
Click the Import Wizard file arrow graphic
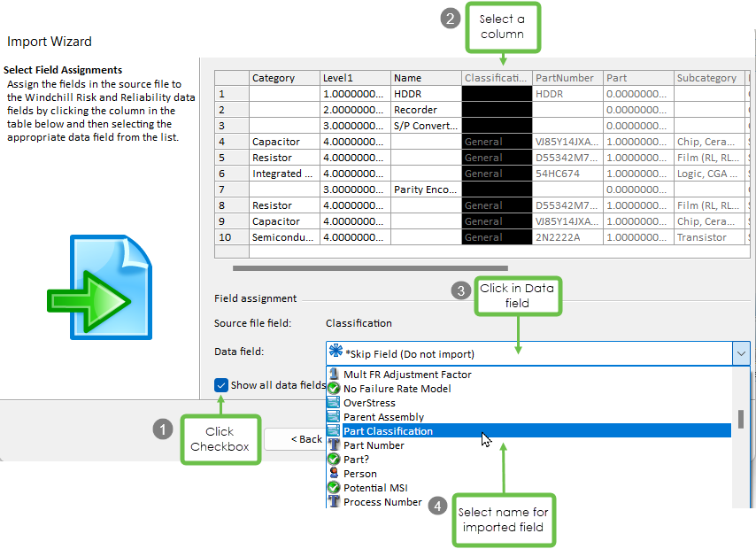pyautogui.click(x=99, y=288)
